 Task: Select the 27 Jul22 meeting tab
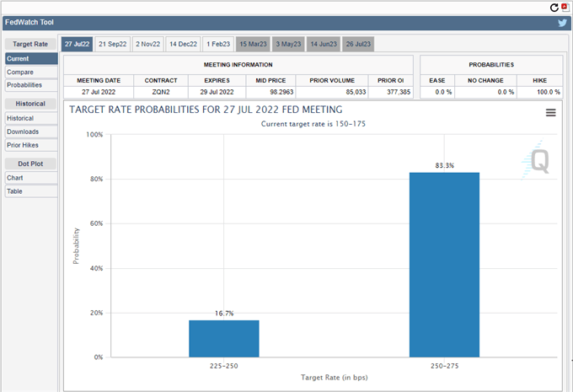78,44
